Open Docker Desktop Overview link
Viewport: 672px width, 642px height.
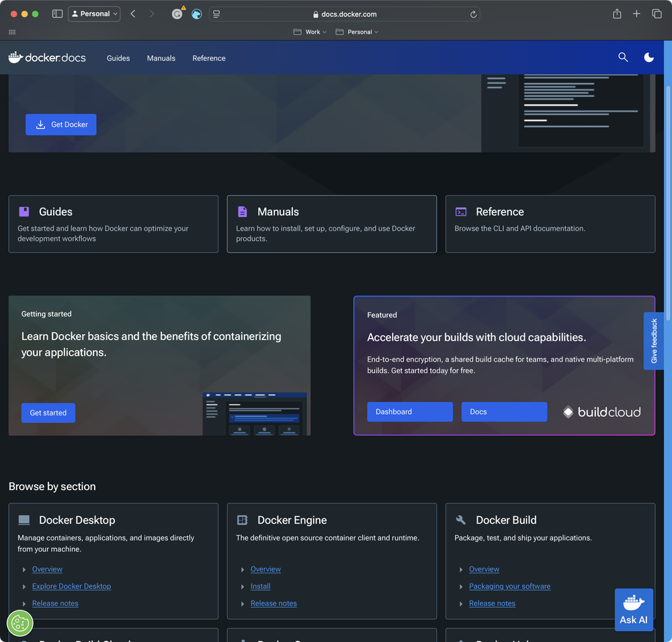coord(47,569)
